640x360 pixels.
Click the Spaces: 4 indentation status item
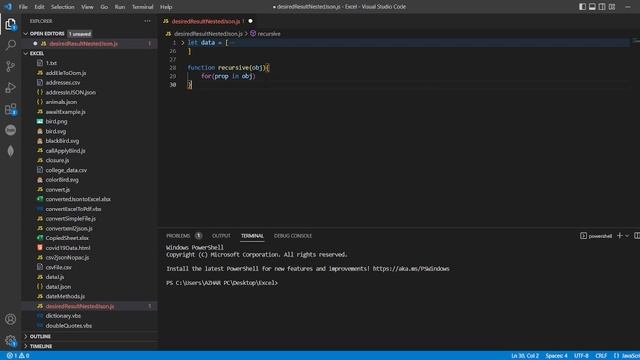[x=556, y=356]
